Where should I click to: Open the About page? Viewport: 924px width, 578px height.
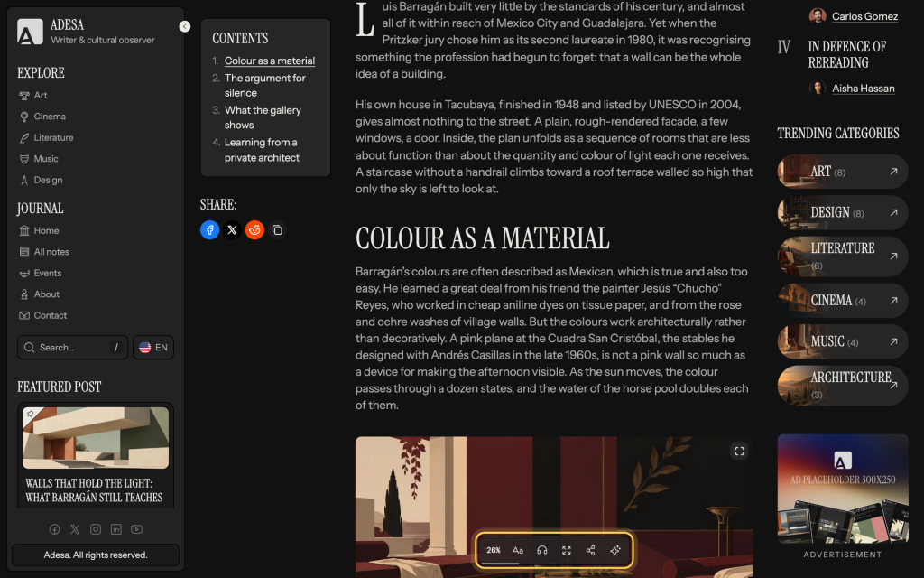(39, 294)
